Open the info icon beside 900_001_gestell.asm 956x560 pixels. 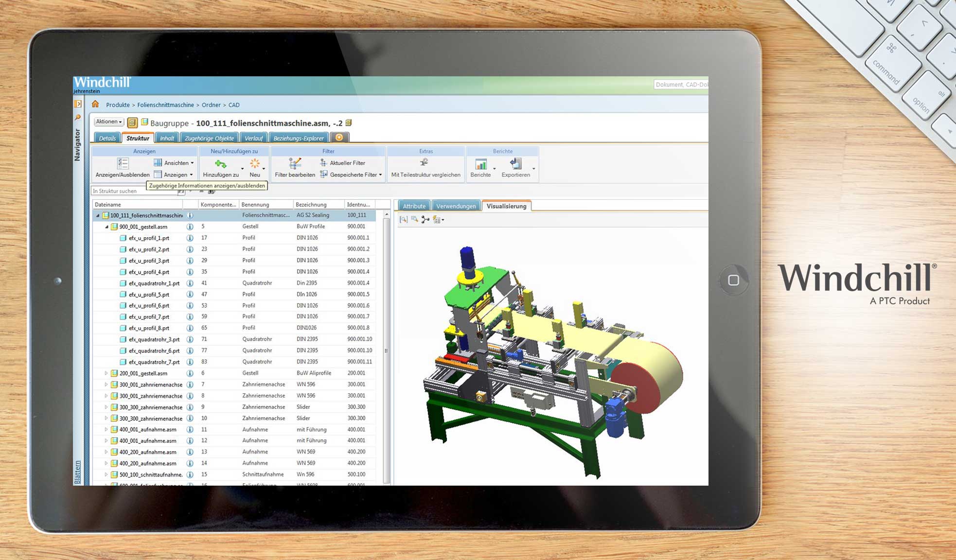click(189, 227)
